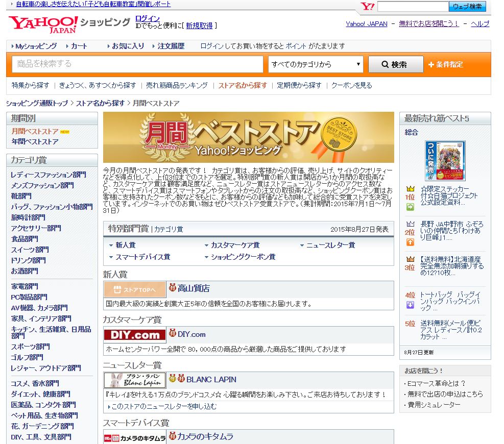Click the ログイン link
504x444 pixels.
(148, 18)
